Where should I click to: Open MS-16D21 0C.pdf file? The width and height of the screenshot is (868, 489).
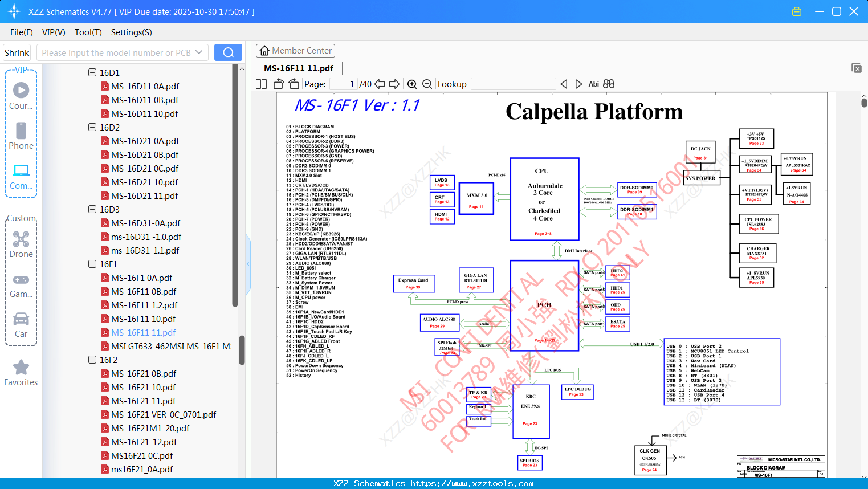(x=145, y=168)
